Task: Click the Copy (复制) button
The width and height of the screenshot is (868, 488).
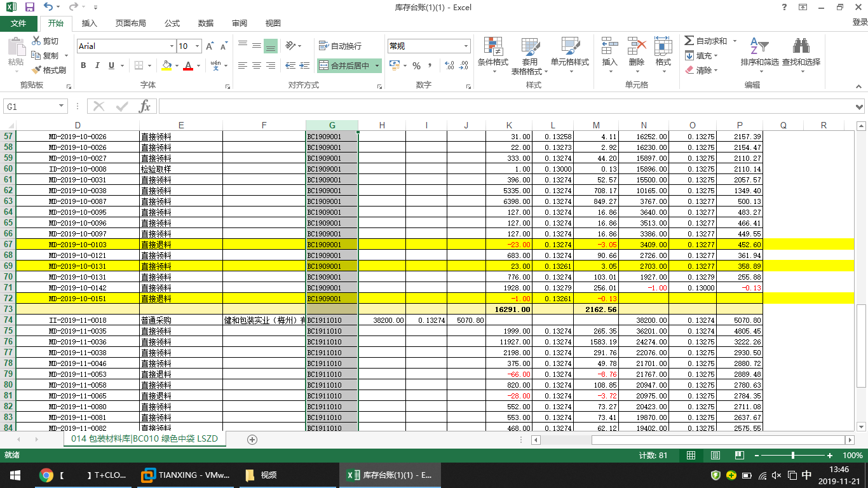Action: click(x=45, y=55)
